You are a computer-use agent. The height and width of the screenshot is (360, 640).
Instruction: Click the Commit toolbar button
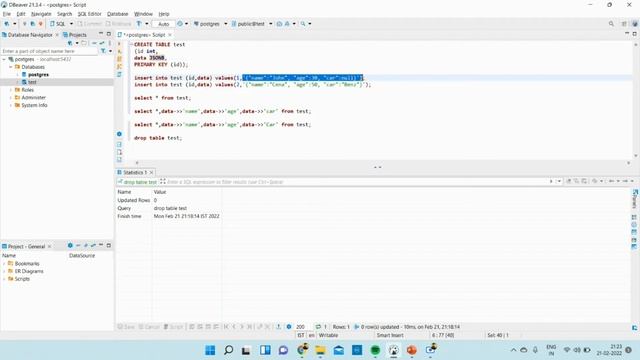(89, 24)
